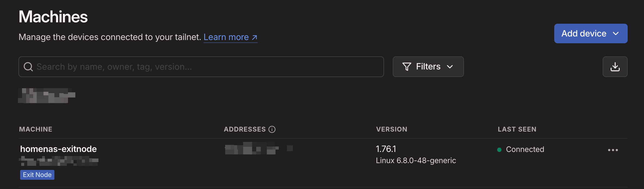Screen dimensions: 644x189
Task: Click the magnifying glass search icon
Action: pyautogui.click(x=29, y=66)
